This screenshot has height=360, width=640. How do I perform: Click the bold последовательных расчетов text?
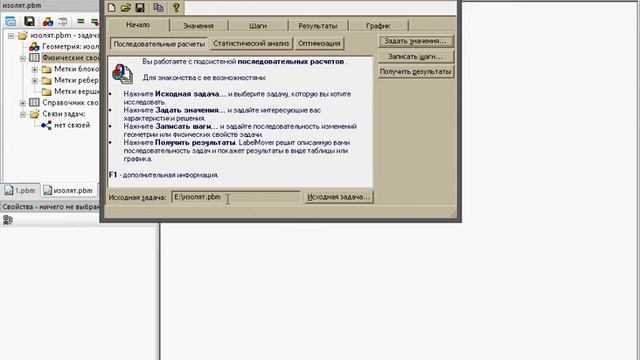click(291, 62)
